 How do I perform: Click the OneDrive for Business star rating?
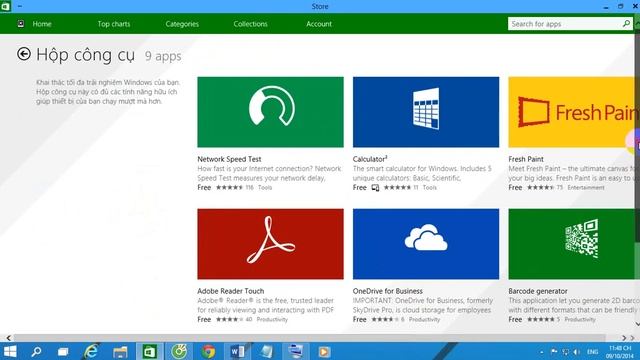[x=385, y=319]
